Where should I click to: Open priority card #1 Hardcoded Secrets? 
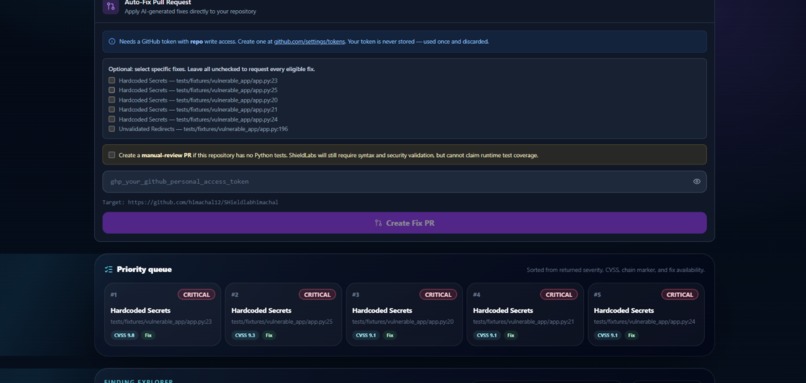pyautogui.click(x=162, y=314)
